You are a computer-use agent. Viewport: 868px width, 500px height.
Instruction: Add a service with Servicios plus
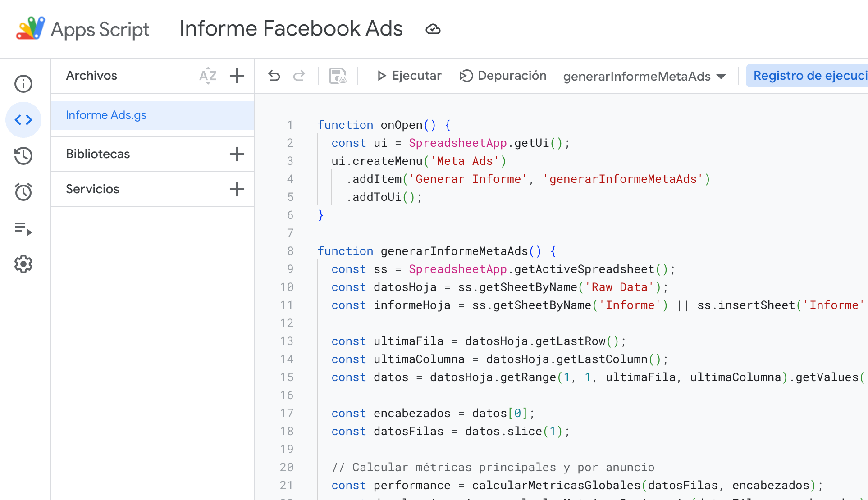tap(237, 189)
